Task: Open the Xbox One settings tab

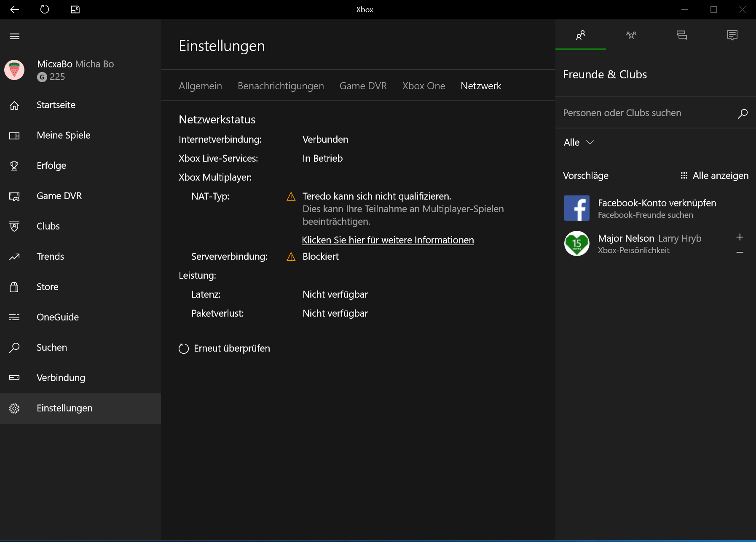Action: [424, 86]
